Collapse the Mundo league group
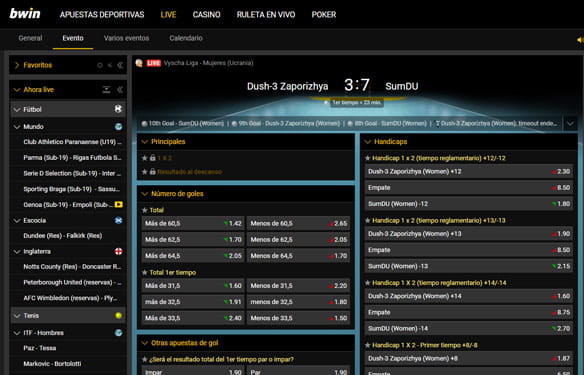 tap(16, 127)
